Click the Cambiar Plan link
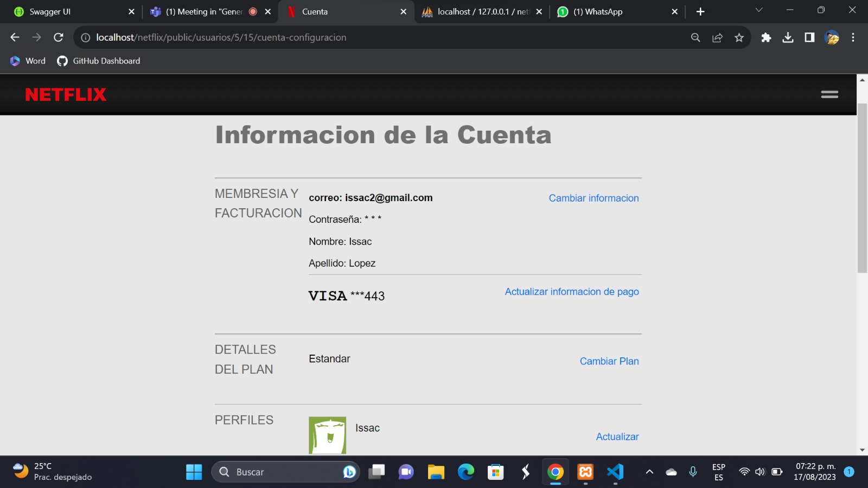 click(609, 361)
